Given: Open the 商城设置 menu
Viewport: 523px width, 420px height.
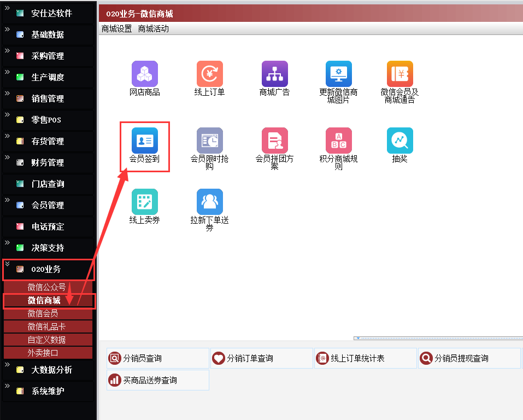Looking at the screenshot, I should [x=117, y=29].
